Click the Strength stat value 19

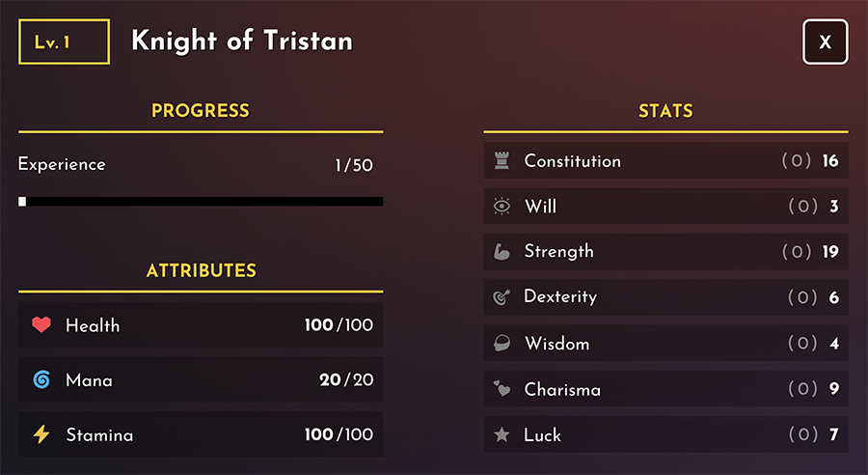830,252
